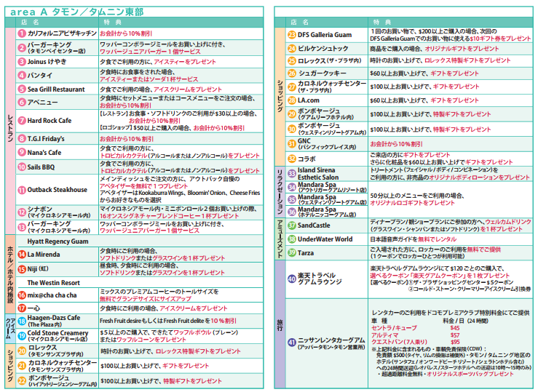Click 一心 store name in Westin section
Image resolution: width=538 pixels, height=392 pixels.
point(33,308)
